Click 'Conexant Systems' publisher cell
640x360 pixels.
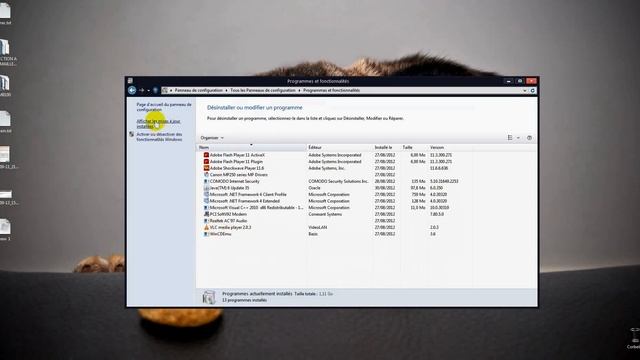[x=325, y=214]
